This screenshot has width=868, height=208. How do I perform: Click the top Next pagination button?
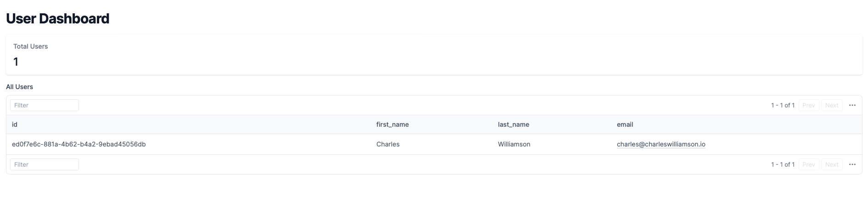pos(832,105)
